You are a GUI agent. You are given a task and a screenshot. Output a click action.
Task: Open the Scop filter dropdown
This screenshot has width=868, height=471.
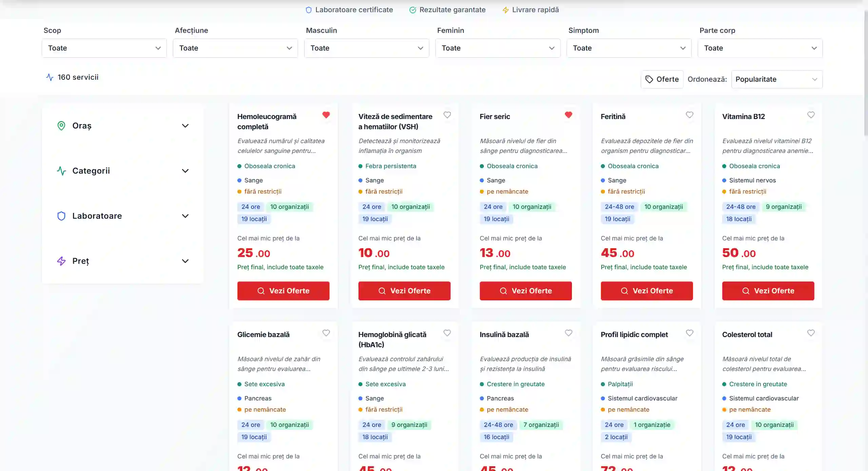tap(104, 48)
